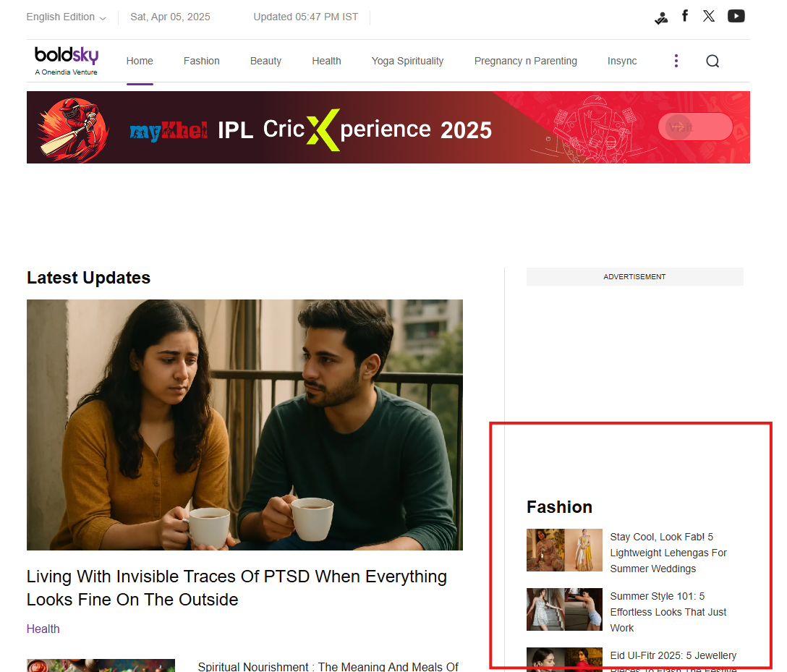Click the user account icon with checkmark
Image resolution: width=787 pixels, height=672 pixels.
click(660, 18)
